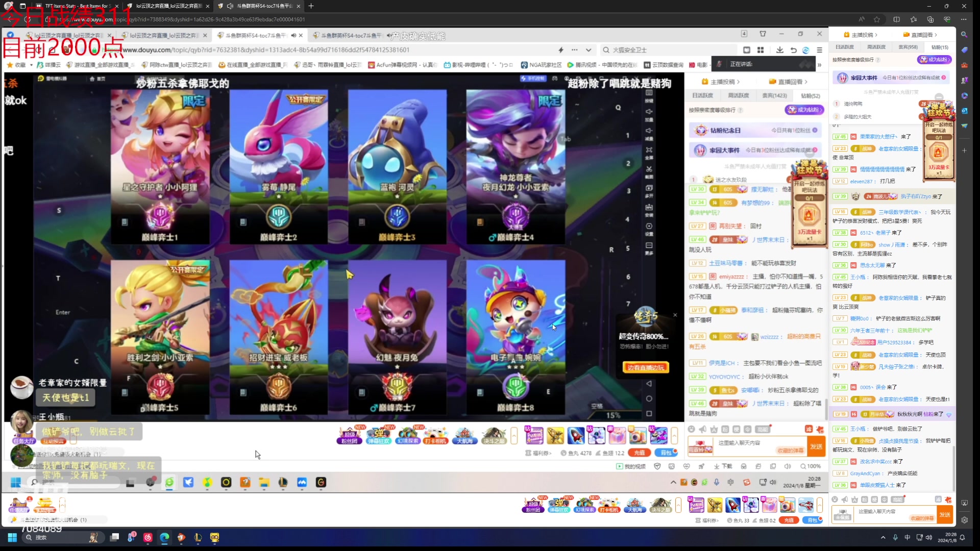Screen dimensions: 980x551
Task: Click 打卡相机 icon in outer bottom bar
Action: [x=609, y=505]
